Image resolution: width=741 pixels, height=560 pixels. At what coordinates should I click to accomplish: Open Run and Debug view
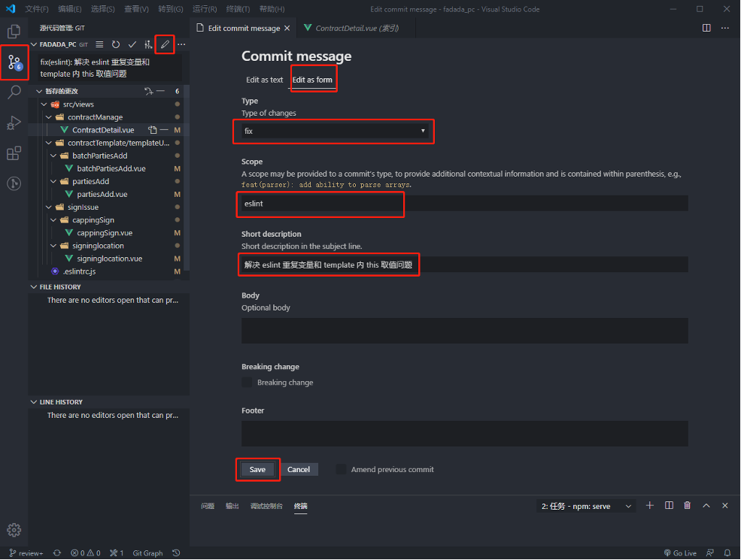(14, 123)
